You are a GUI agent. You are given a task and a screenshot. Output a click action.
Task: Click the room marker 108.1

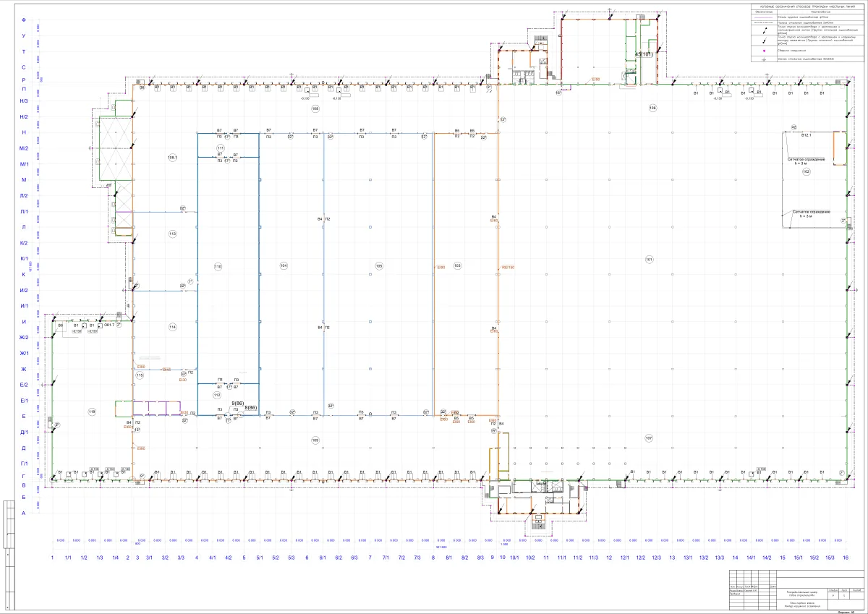(172, 158)
